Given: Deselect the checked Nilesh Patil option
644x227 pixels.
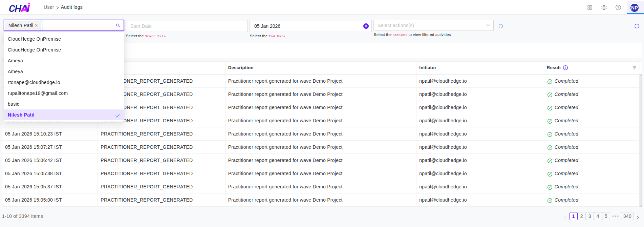Looking at the screenshot, I should coord(64,115).
